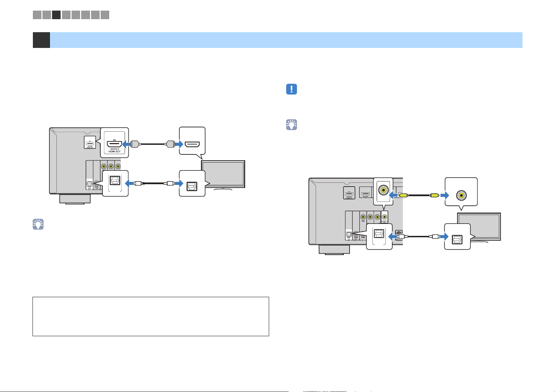This screenshot has width=555, height=392.
Task: Click the TV optical jack in composite video diagram
Action: click(457, 236)
